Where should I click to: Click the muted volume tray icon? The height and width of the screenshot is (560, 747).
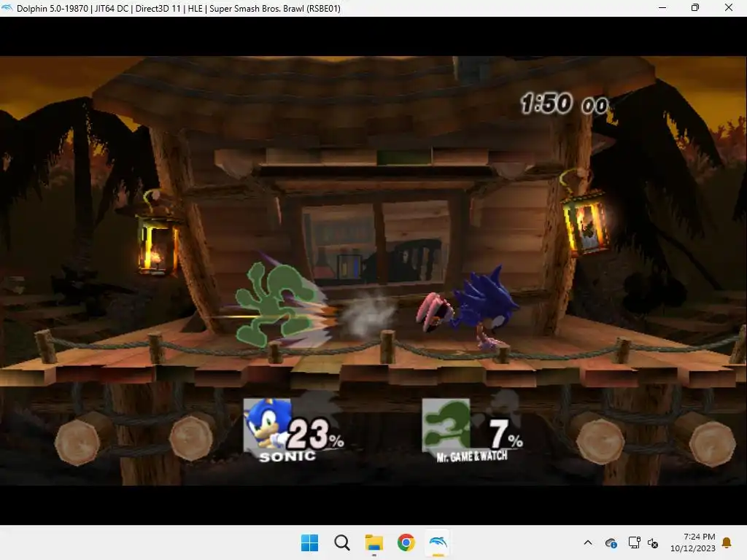(x=653, y=542)
